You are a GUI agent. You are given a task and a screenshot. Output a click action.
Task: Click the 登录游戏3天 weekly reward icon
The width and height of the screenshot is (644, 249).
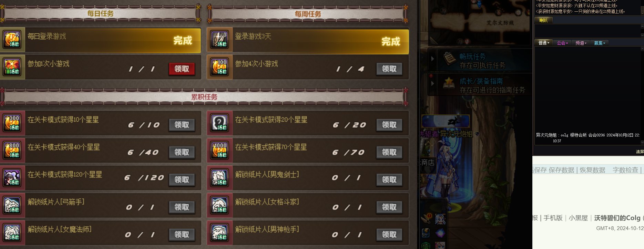point(219,40)
